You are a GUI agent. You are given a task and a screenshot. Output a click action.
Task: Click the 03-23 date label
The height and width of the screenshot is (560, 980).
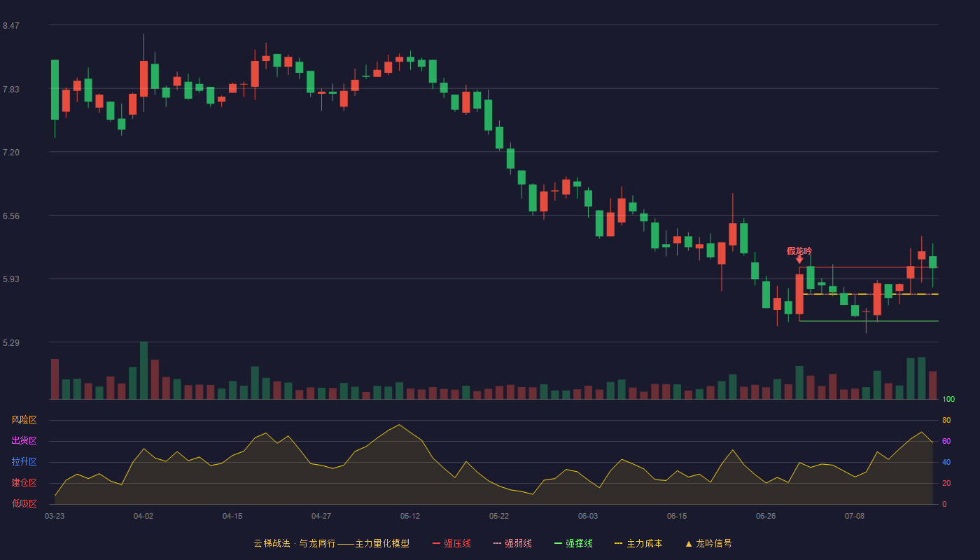pos(55,516)
